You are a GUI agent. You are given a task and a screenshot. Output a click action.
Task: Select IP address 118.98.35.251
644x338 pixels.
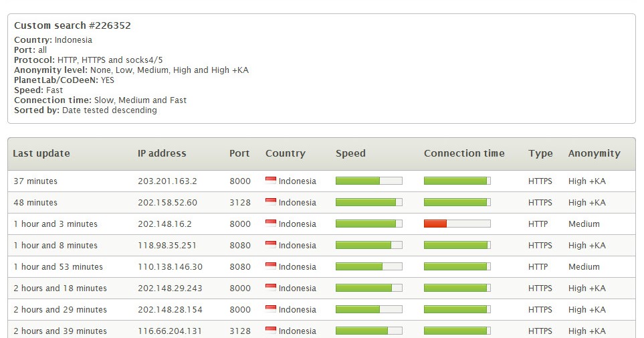tap(167, 245)
